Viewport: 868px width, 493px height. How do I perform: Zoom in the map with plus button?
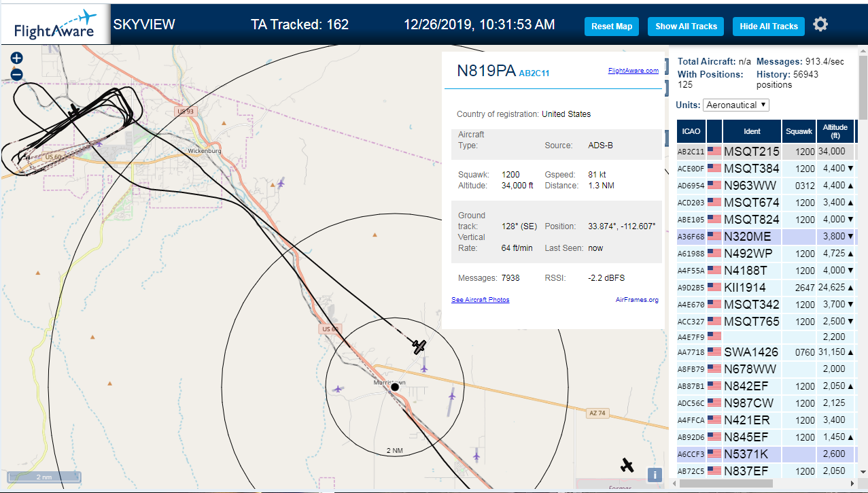(x=17, y=58)
